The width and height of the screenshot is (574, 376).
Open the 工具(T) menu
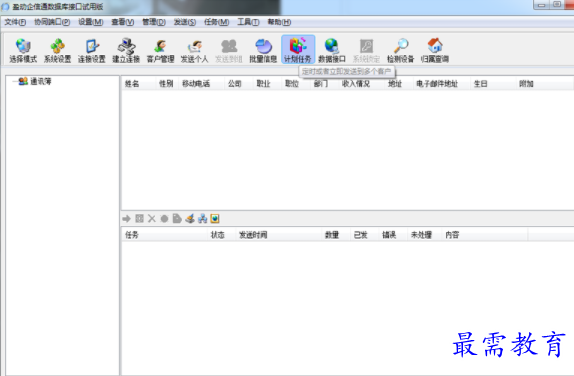coord(248,22)
